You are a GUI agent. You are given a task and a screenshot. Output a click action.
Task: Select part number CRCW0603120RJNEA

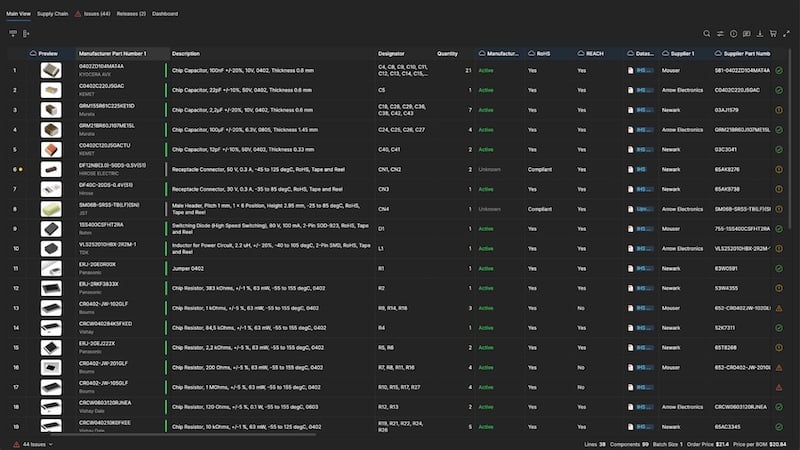105,403
